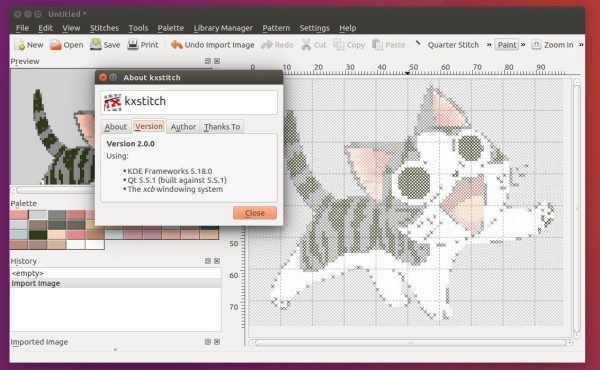The height and width of the screenshot is (370, 600).
Task: Close the About kxstitch dialog
Action: pos(255,213)
